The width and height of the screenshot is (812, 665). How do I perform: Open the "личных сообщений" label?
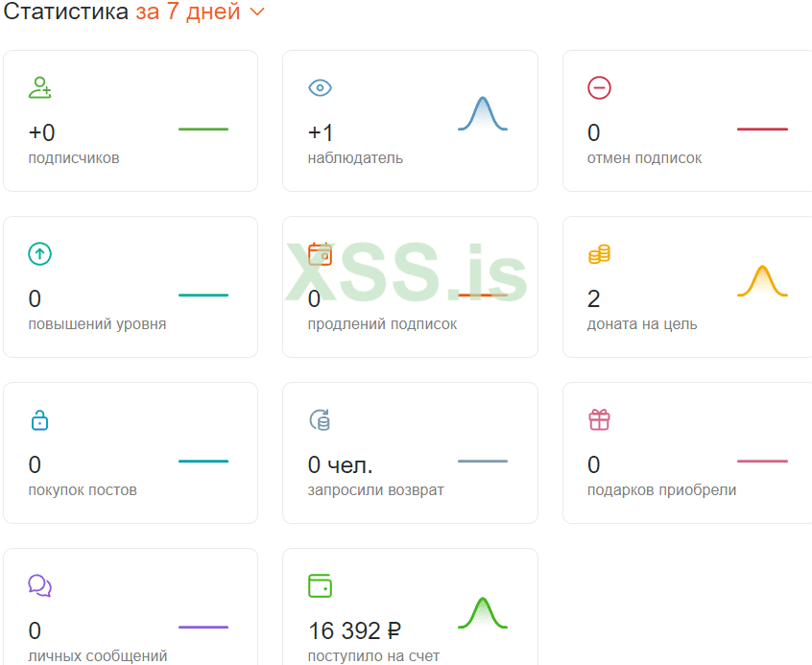97,656
